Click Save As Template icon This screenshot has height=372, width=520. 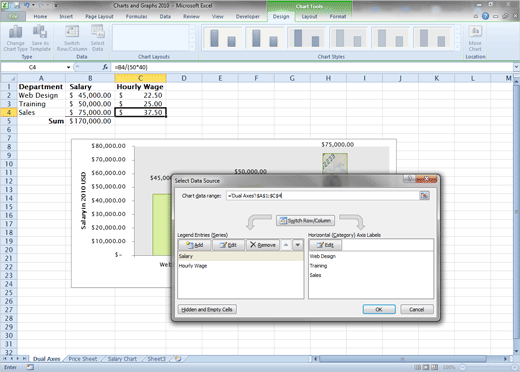pyautogui.click(x=40, y=32)
